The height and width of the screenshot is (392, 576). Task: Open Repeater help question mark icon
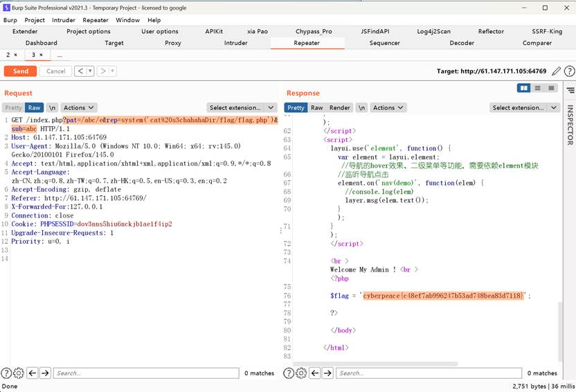569,71
